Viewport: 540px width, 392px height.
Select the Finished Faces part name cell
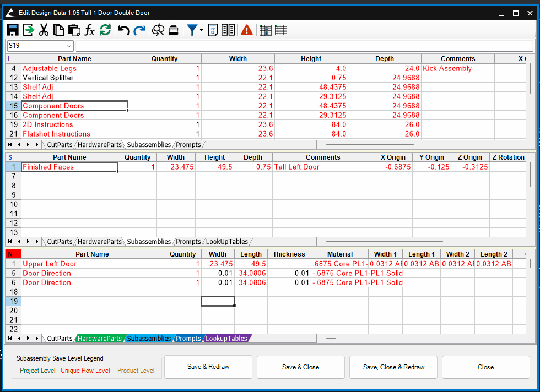coord(69,167)
